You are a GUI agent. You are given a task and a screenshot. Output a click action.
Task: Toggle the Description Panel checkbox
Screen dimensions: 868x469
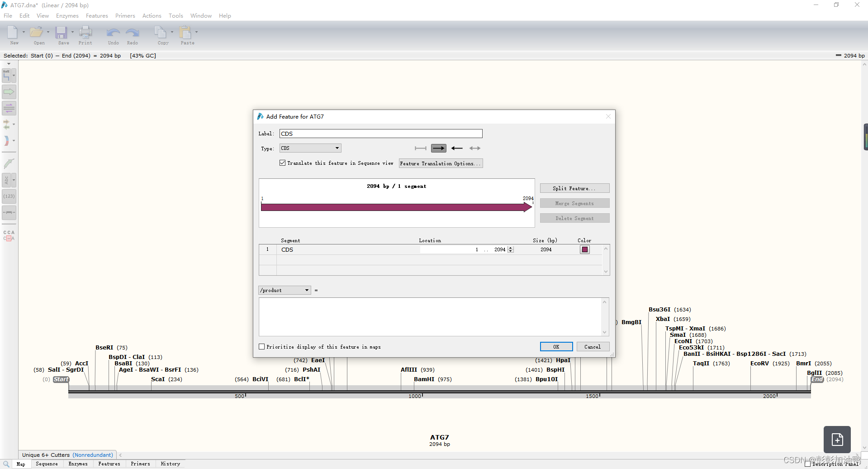808,464
